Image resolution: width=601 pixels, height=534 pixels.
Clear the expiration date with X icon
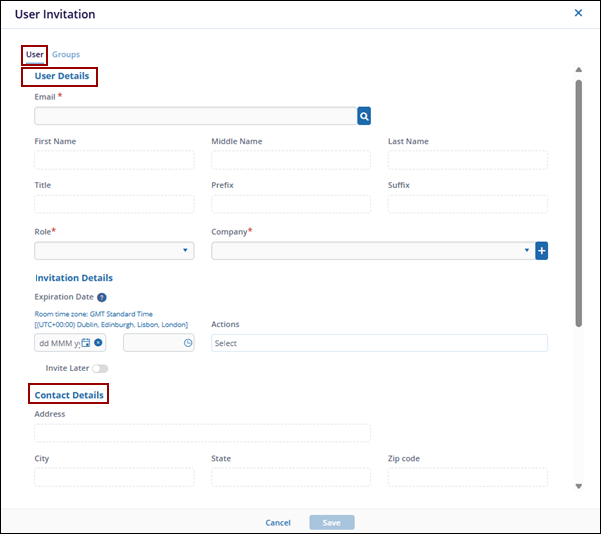coord(98,343)
